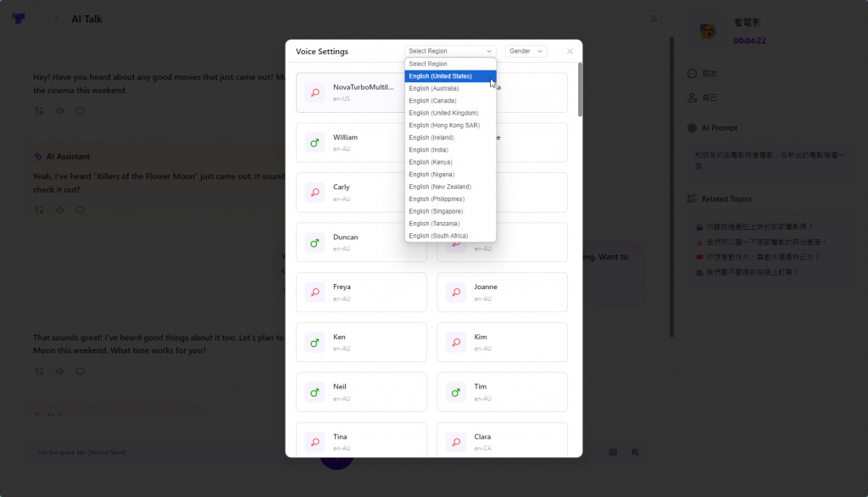
Task: Select English (South Africa) region option
Action: pyautogui.click(x=450, y=236)
